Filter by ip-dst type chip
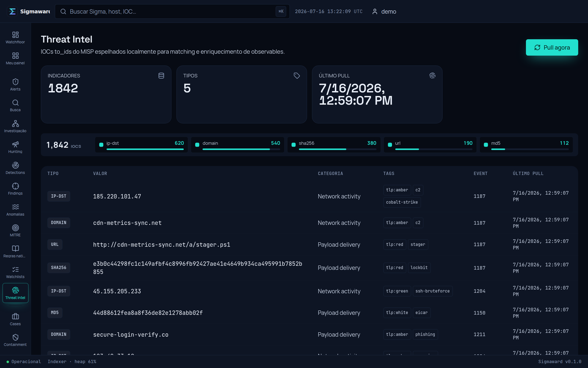Screen dimensions: 588x368 pos(141,145)
